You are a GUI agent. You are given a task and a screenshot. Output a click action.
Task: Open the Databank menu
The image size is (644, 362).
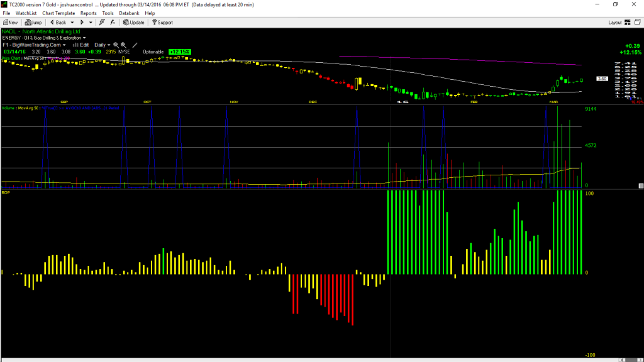(129, 13)
